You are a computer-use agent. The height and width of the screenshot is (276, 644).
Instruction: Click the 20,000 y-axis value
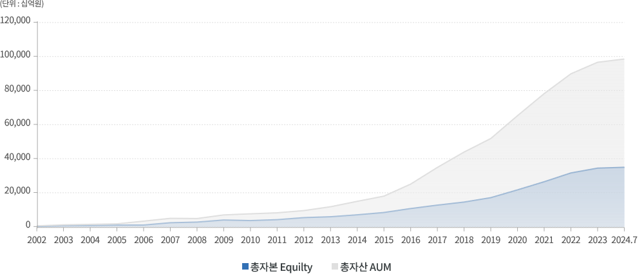coord(17,192)
